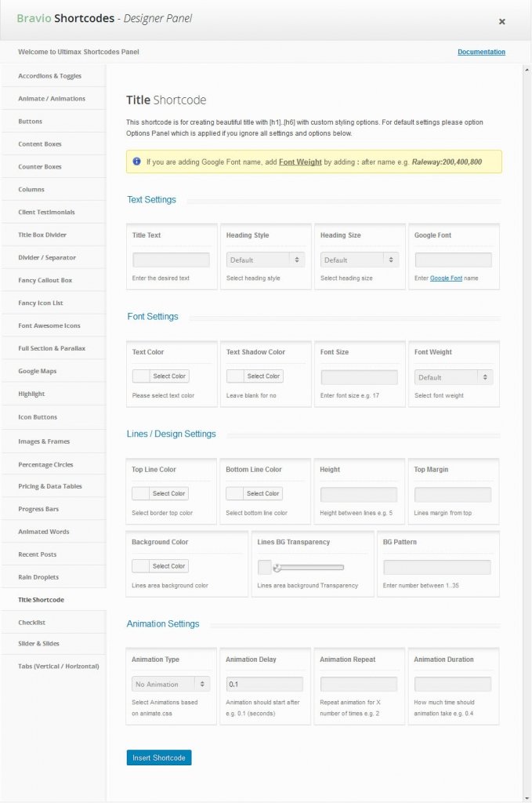Switch to the Font Awesome Icons section
The width and height of the screenshot is (532, 803).
point(49,325)
